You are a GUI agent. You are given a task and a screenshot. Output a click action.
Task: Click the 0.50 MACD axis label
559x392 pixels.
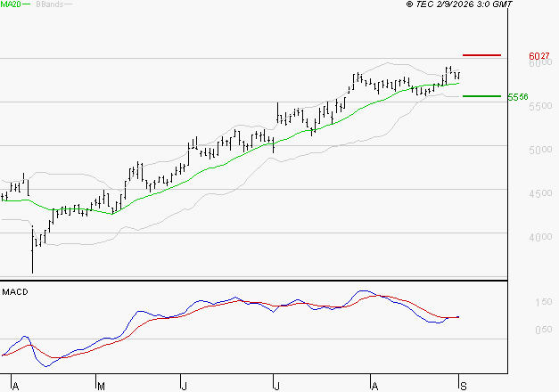pos(544,330)
